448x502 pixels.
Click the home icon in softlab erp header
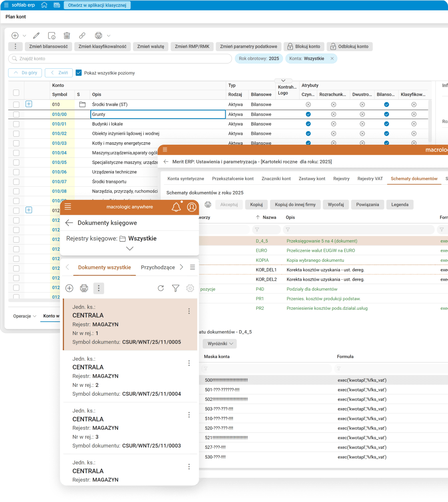pyautogui.click(x=44, y=5)
